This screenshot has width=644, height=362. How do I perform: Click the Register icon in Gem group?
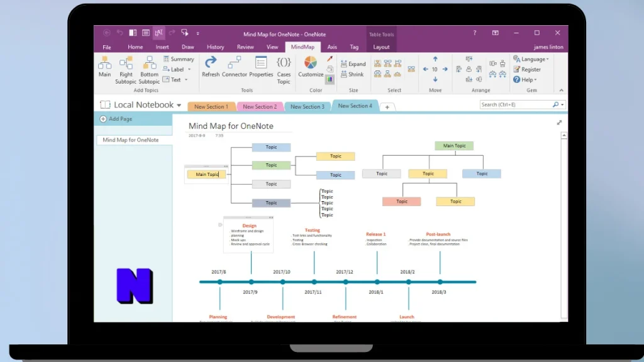(517, 69)
